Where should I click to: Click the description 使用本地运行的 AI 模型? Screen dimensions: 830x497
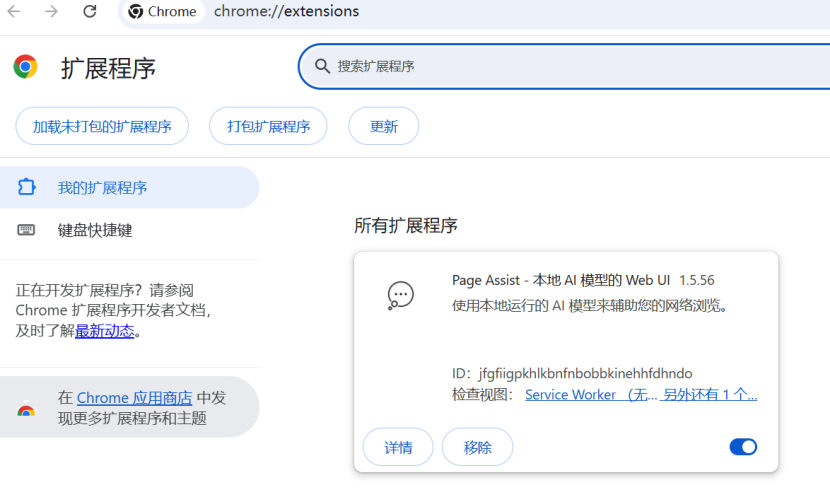click(589, 305)
